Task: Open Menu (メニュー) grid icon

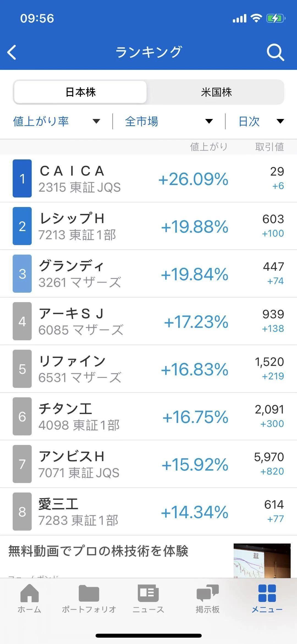Action: 267,593
